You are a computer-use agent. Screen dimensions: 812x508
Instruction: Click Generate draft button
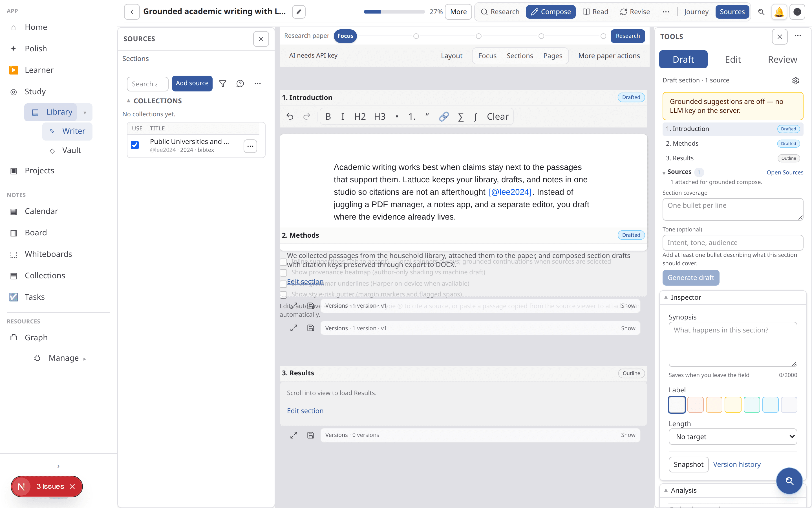(690, 278)
